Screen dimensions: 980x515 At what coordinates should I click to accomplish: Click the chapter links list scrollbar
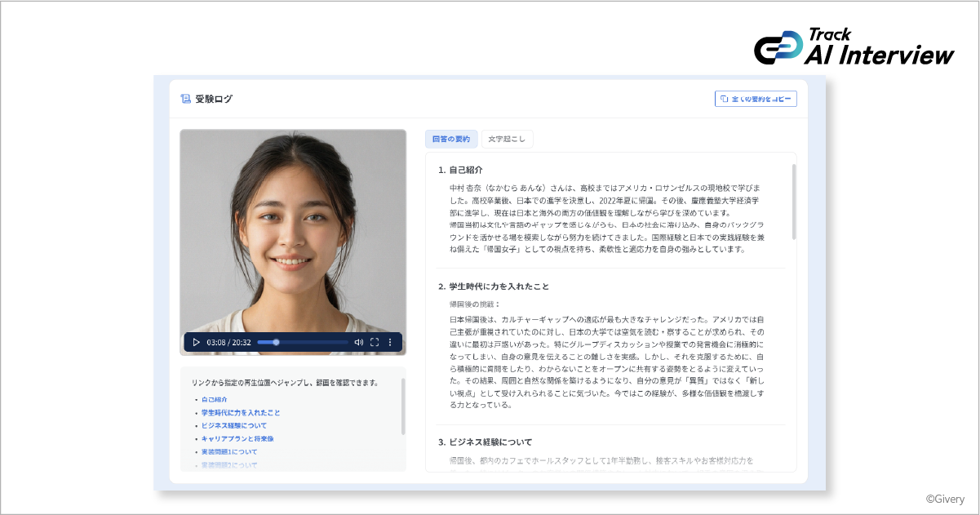point(403,406)
